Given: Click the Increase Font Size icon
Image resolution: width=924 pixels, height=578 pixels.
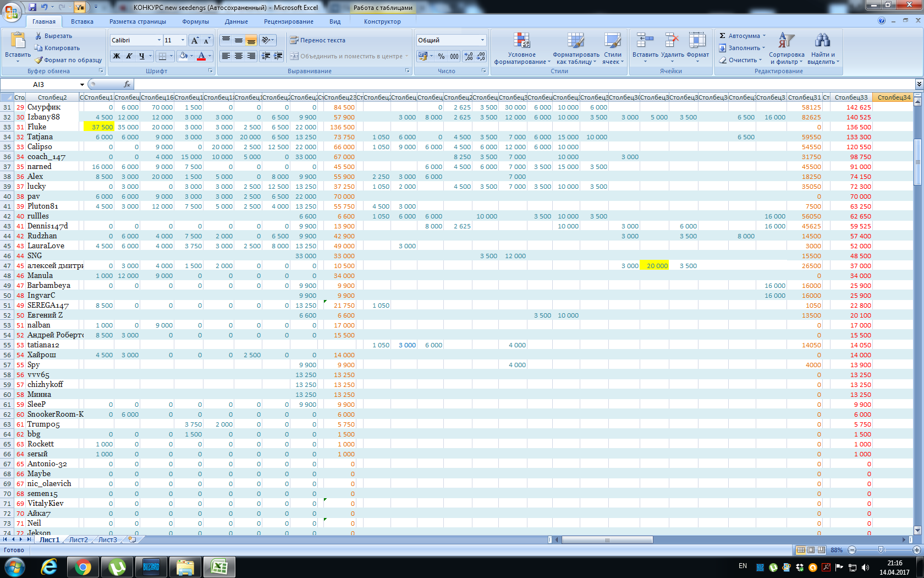Looking at the screenshot, I should [x=195, y=40].
